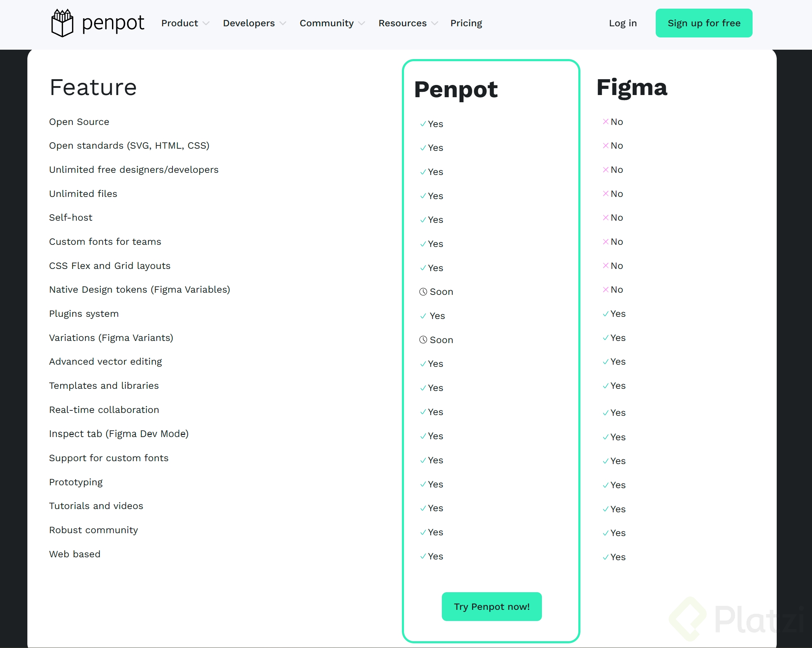Expand the Product dropdown menu
Image resolution: width=812 pixels, height=648 pixels.
click(185, 23)
